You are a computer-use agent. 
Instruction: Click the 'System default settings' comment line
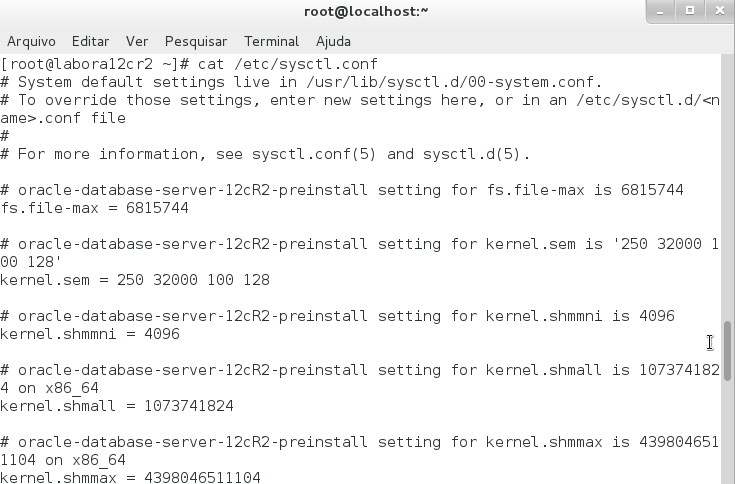coord(300,82)
